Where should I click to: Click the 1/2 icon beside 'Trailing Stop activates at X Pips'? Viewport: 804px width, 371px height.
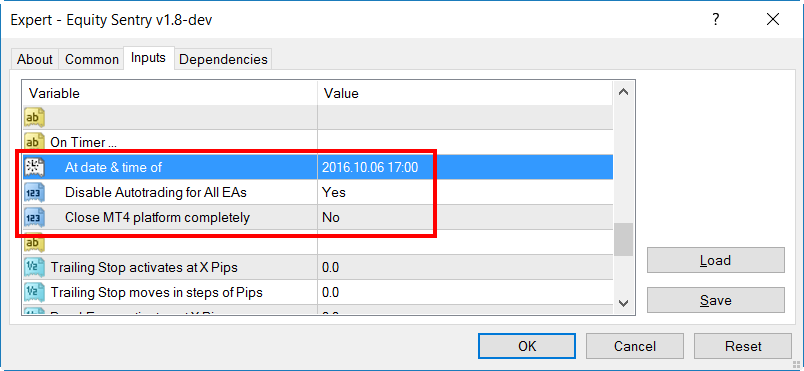coord(35,267)
